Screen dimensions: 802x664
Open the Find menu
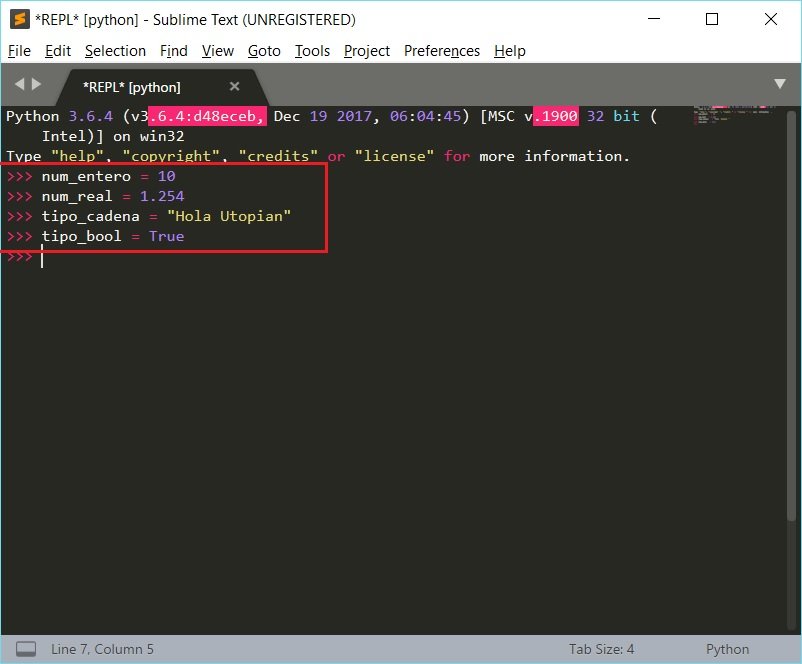[173, 51]
